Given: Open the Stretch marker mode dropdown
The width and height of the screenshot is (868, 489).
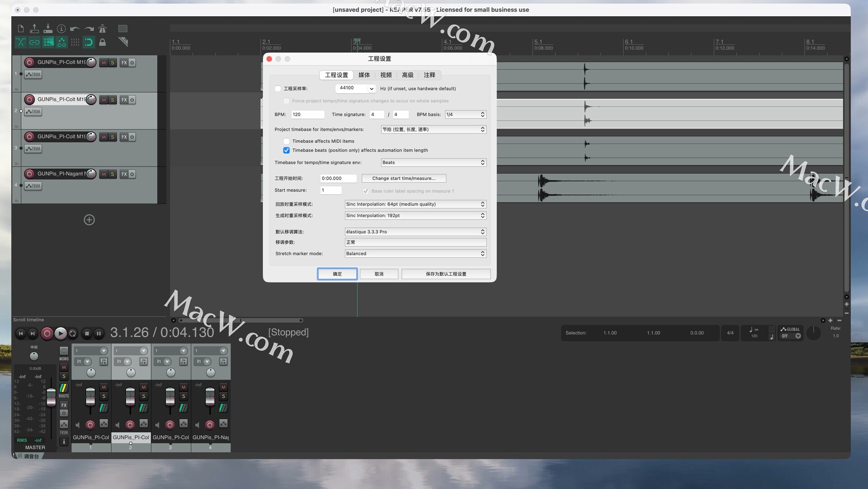Looking at the screenshot, I should click(415, 254).
